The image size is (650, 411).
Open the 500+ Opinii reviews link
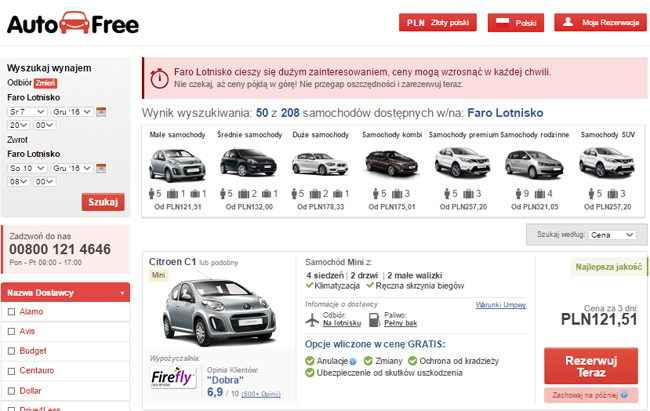click(x=261, y=394)
